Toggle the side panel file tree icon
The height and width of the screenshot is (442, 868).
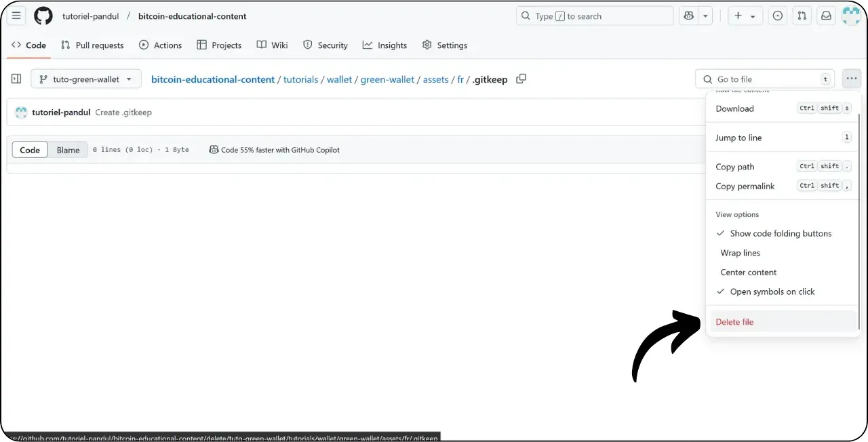[x=16, y=79]
